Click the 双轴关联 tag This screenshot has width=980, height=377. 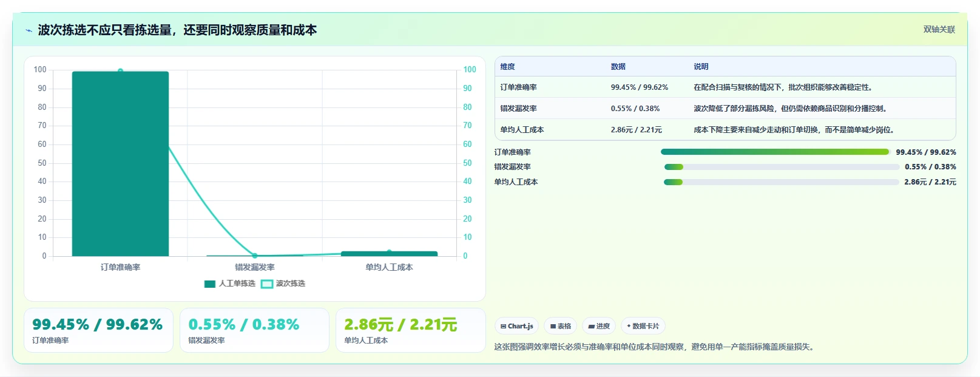[x=939, y=29]
